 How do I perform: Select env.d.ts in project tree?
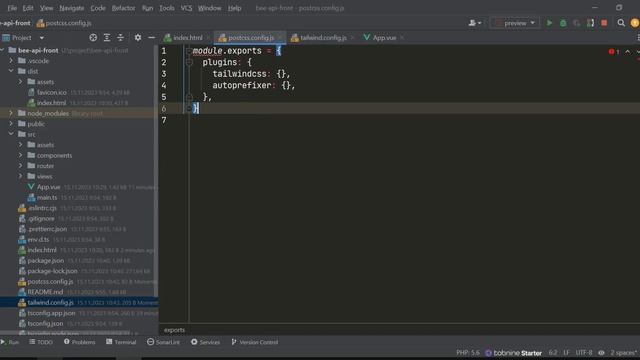[x=38, y=240]
